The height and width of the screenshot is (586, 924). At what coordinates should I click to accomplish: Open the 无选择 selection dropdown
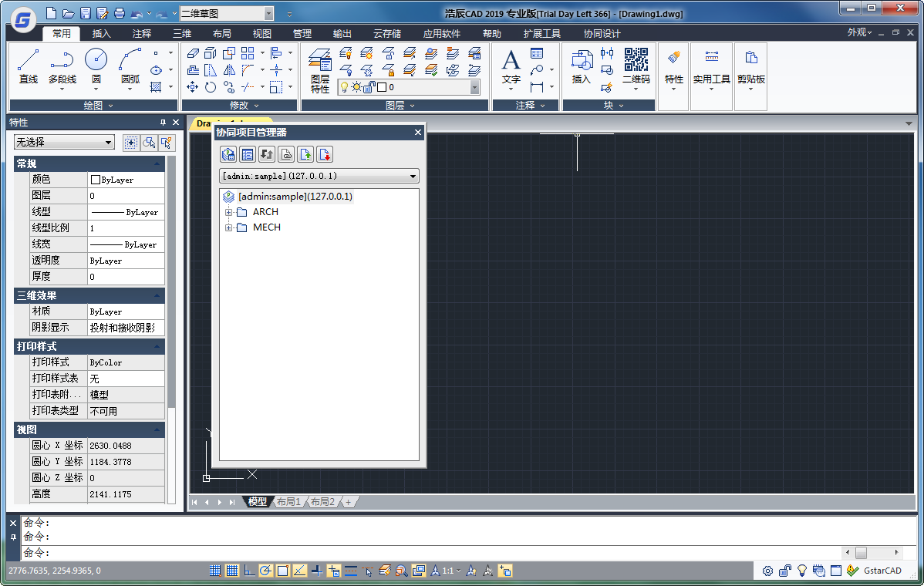[x=108, y=143]
